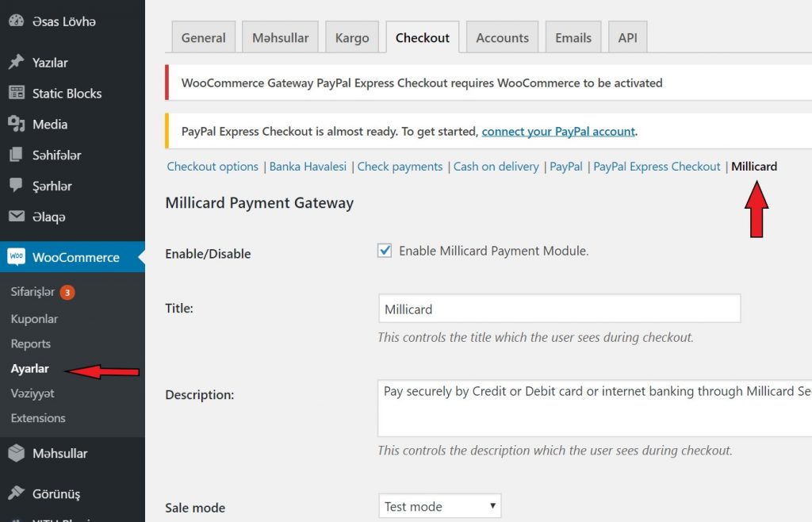This screenshot has width=812, height=522.
Task: Switch to the General settings tab
Action: pyautogui.click(x=203, y=37)
